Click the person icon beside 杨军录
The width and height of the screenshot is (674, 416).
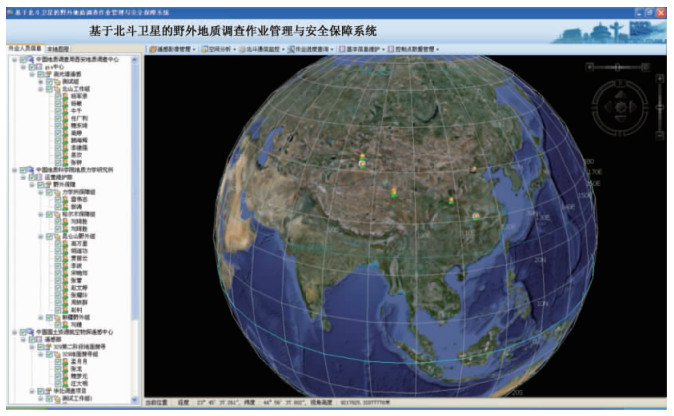[65, 96]
